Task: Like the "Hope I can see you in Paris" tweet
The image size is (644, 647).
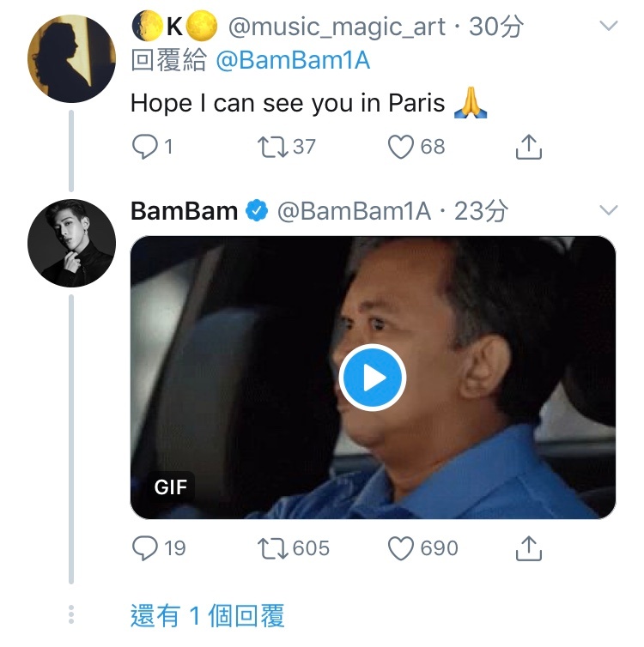Action: [401, 148]
